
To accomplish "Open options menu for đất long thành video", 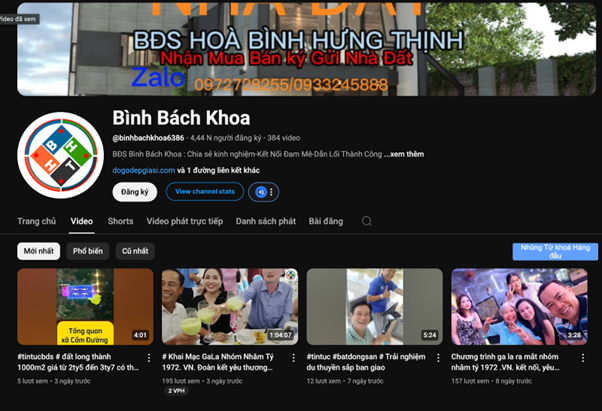I will pos(149,358).
